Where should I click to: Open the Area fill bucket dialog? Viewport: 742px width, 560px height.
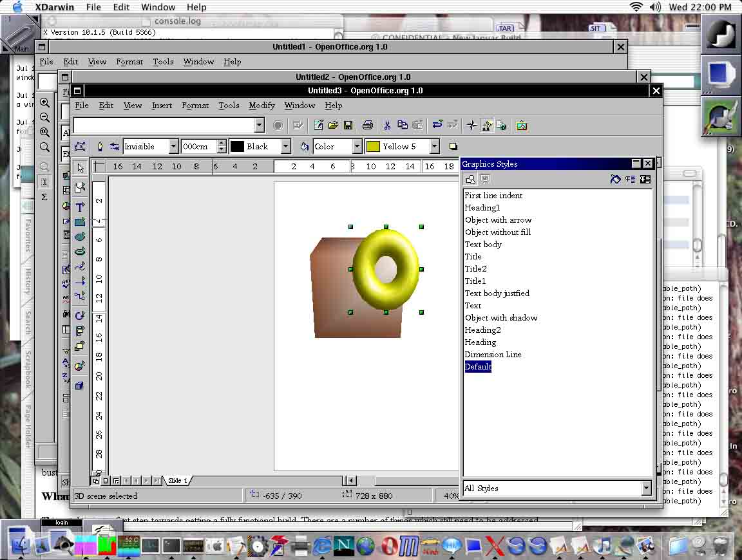coord(304,147)
